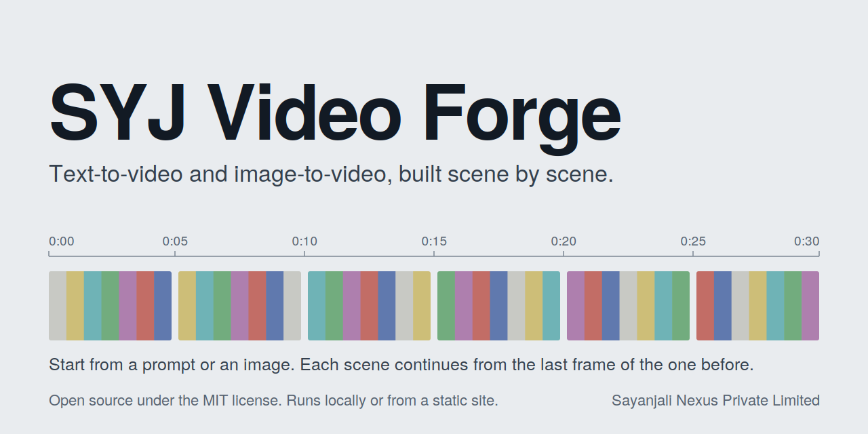Select the scene block from 0:20 to 0:25
Viewport: 868px width, 434px height.
[629, 306]
